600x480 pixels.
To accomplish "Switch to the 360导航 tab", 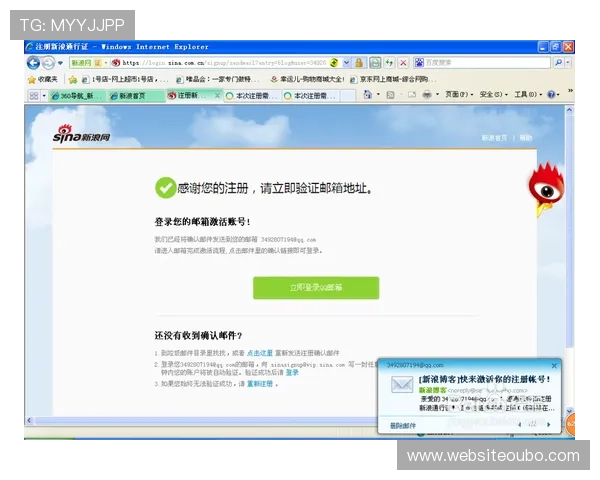I will pos(78,96).
